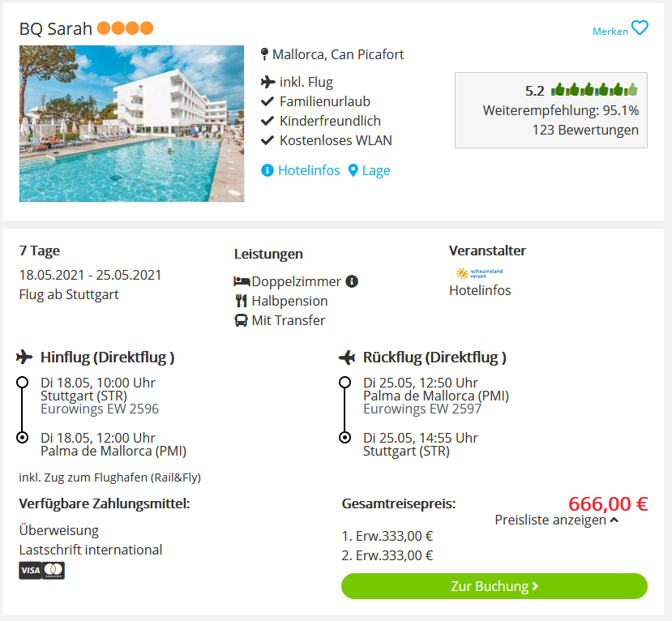This screenshot has height=621, width=672.
Task: Toggle the Preisliste anzeigen price list
Action: (556, 520)
